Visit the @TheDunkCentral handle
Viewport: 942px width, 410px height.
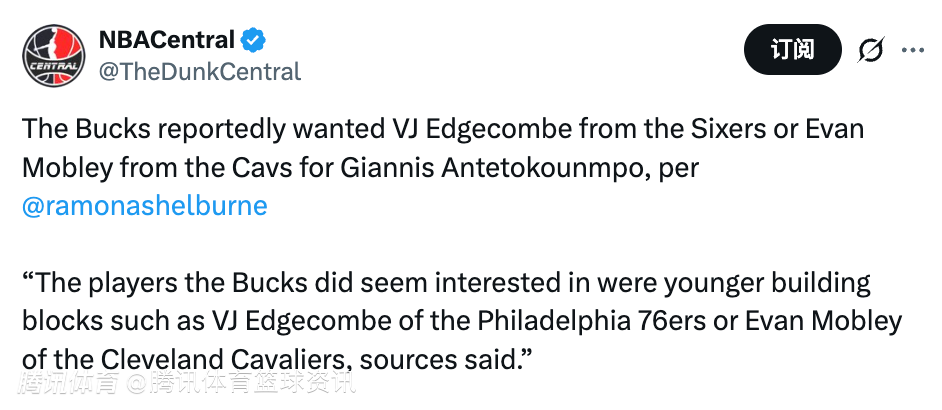[x=199, y=71]
